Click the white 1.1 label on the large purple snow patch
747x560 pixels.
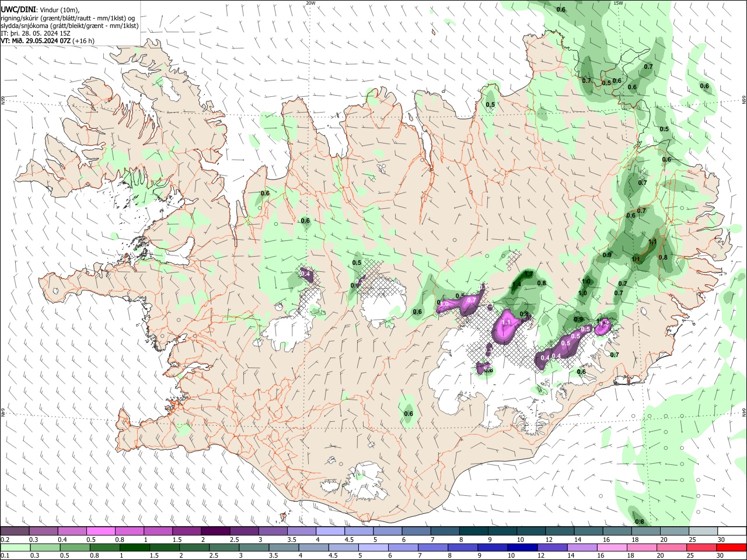point(506,322)
